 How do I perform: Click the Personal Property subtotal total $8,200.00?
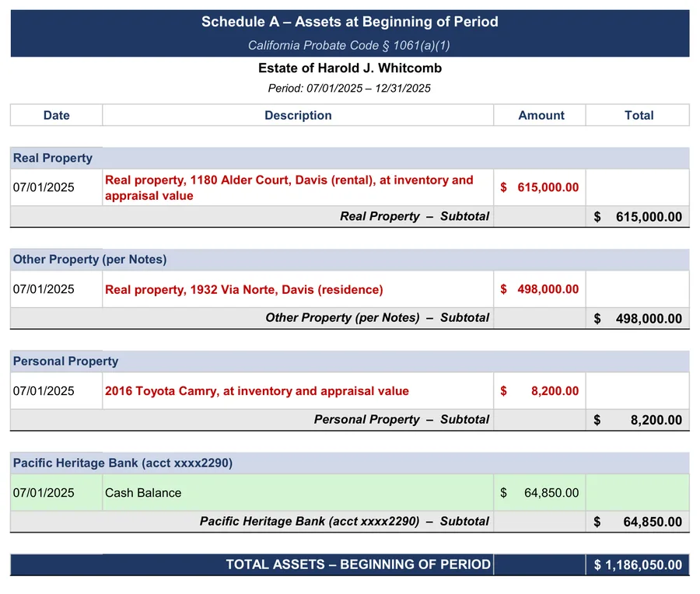point(638,420)
